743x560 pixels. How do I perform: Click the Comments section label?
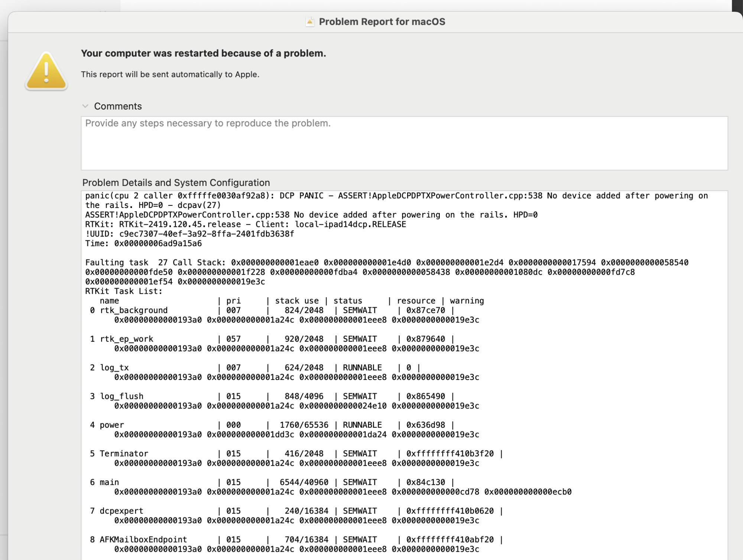point(118,106)
